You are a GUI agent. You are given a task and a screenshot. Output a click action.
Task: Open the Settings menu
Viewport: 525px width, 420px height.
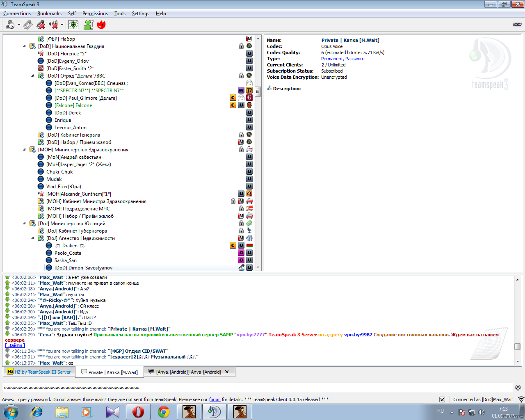click(x=141, y=14)
